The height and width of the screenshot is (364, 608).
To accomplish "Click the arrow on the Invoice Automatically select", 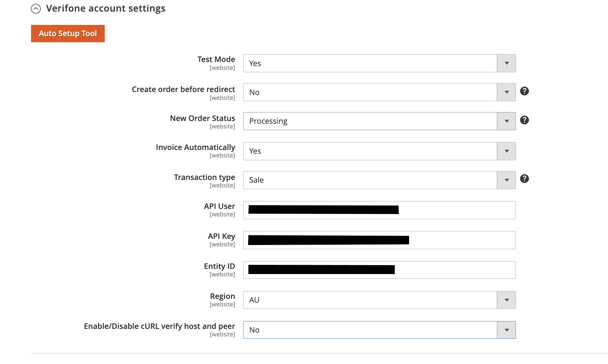I will coord(506,151).
